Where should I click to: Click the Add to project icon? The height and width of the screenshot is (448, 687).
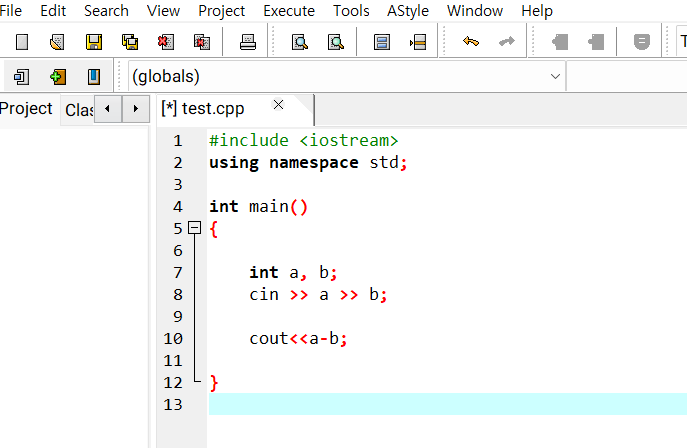tap(58, 77)
